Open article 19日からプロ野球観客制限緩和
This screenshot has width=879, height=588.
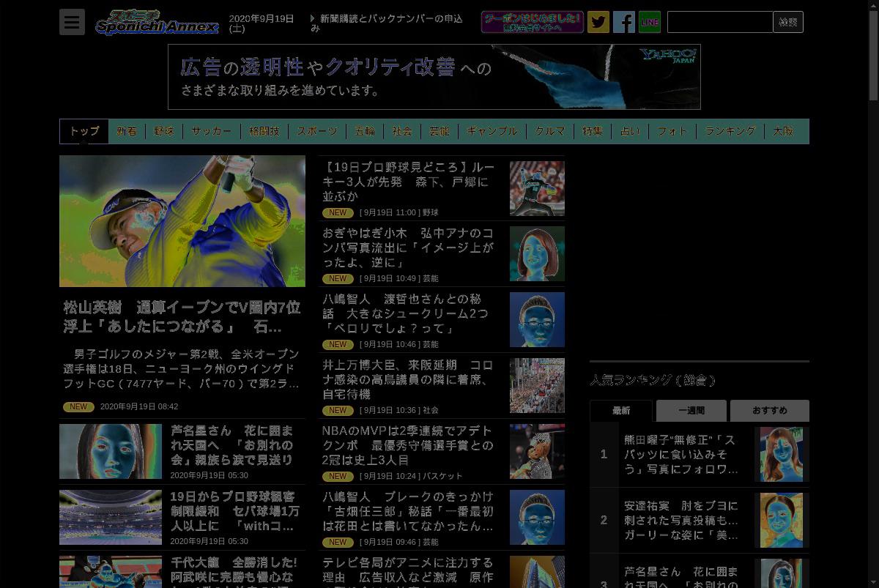click(x=235, y=511)
